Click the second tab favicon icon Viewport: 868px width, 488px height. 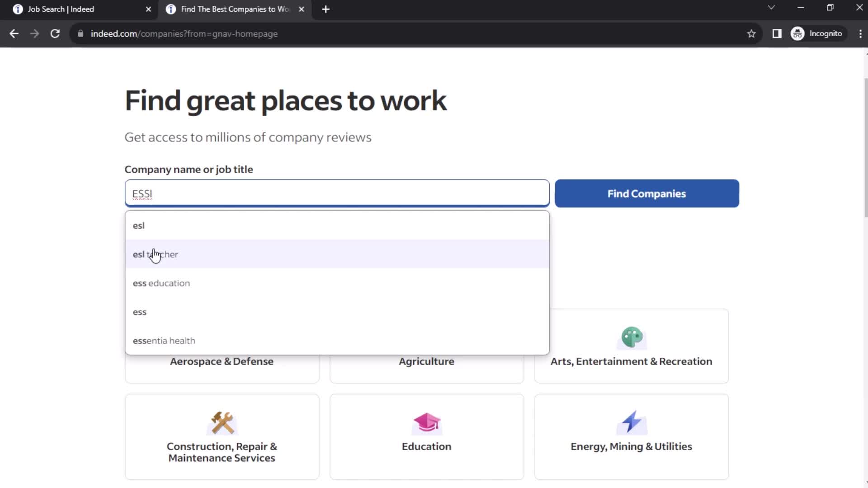[172, 9]
